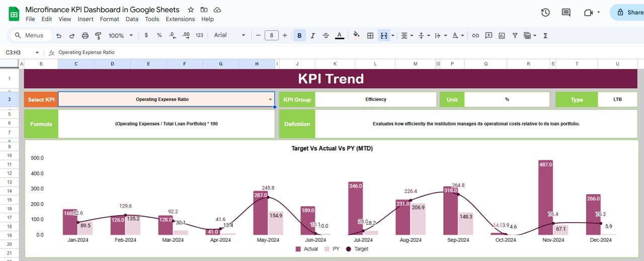Open text rotation dropdown

(x=458, y=35)
